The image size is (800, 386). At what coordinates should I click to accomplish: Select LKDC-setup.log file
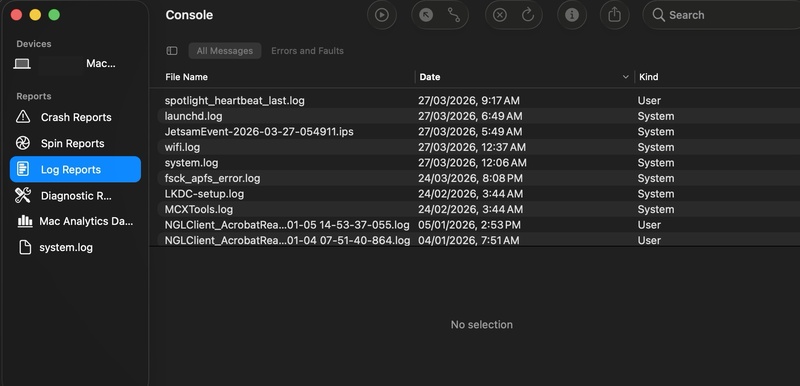pyautogui.click(x=204, y=194)
